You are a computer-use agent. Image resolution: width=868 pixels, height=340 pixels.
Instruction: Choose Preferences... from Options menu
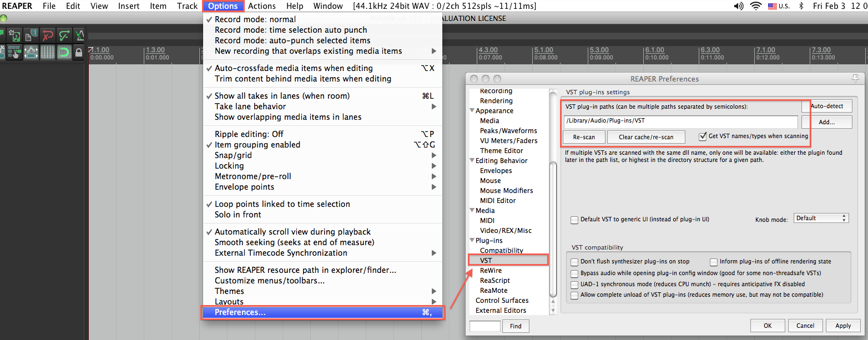point(322,312)
